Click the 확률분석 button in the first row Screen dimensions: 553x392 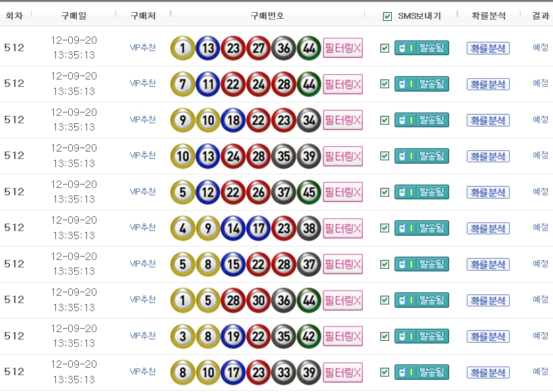click(488, 48)
